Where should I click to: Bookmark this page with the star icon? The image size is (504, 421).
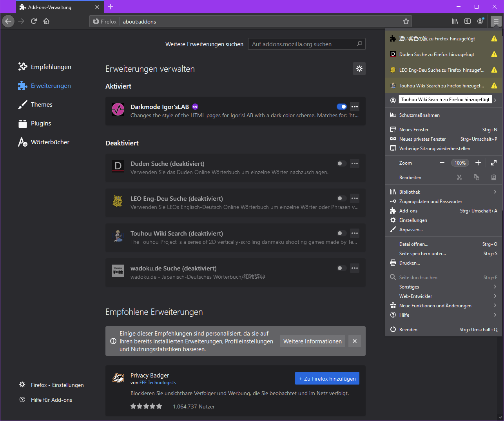tap(406, 22)
